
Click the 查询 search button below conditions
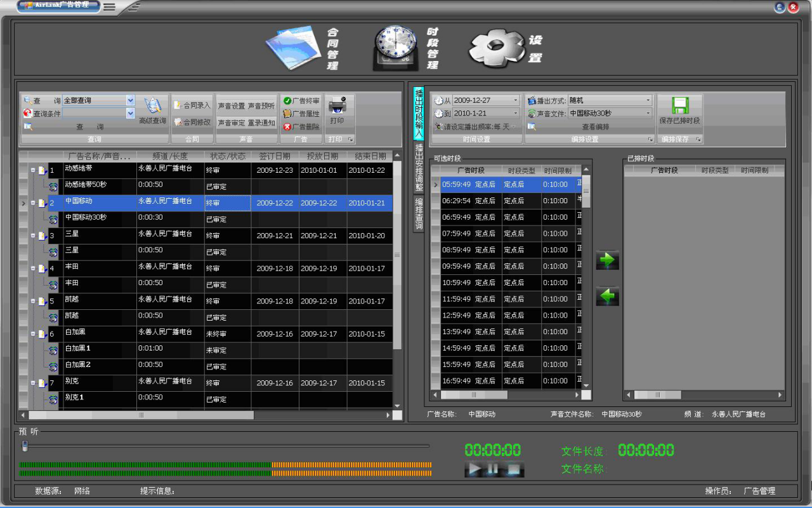point(89,127)
